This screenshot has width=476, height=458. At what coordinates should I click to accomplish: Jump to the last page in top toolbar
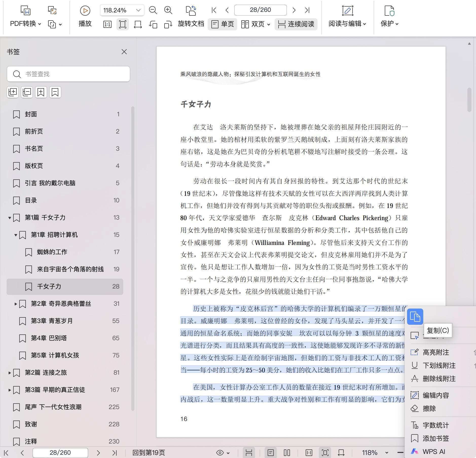307,10
